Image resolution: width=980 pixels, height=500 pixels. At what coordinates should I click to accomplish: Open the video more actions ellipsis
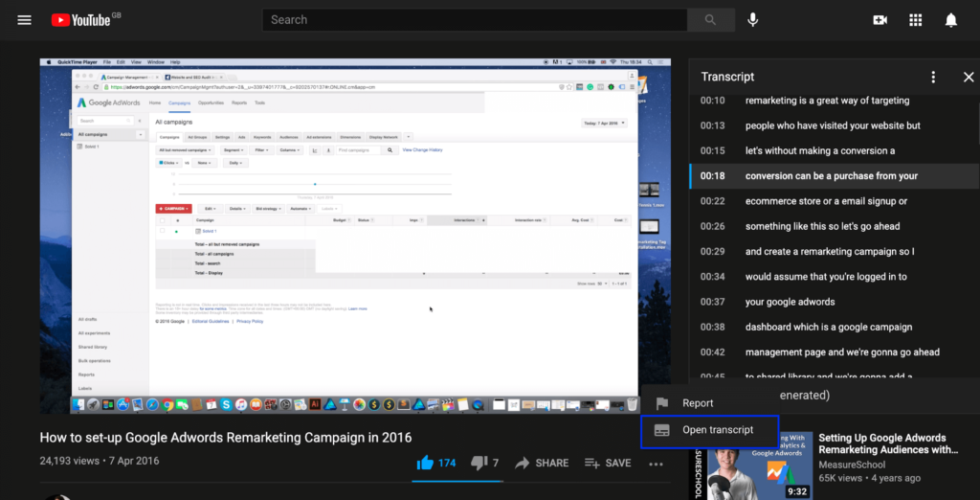656,464
